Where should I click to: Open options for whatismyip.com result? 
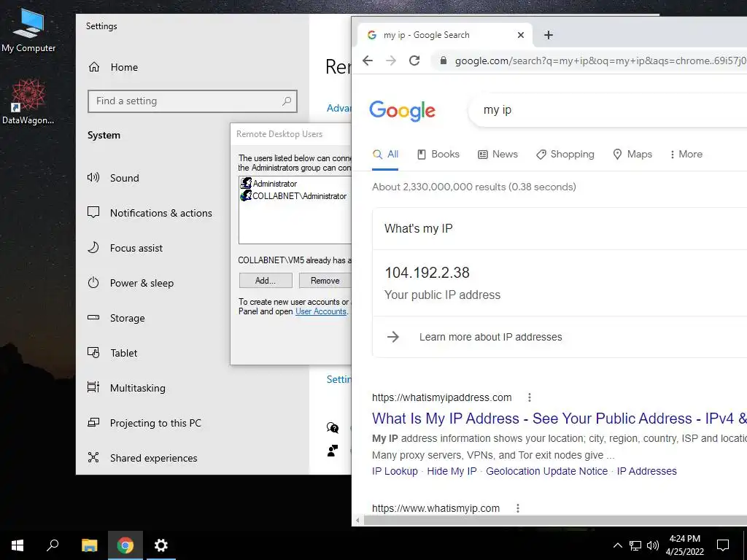click(518, 508)
